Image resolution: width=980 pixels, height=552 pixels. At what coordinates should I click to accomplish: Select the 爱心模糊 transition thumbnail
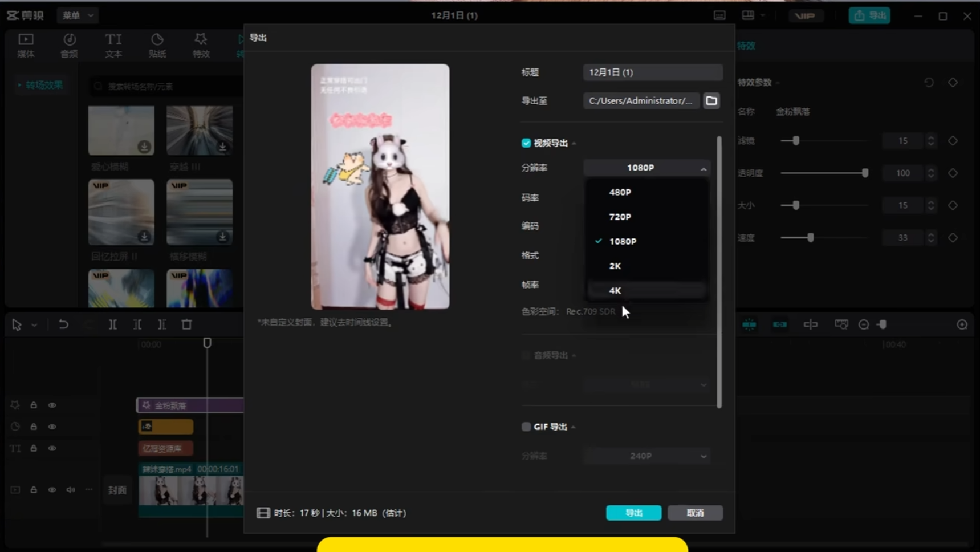pos(121,130)
